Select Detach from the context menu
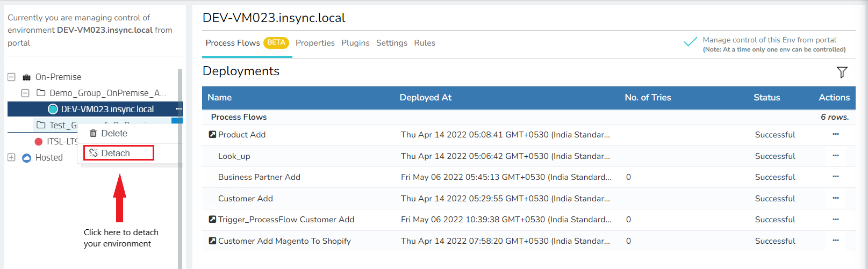Viewport: 868px width, 269px height. point(116,153)
